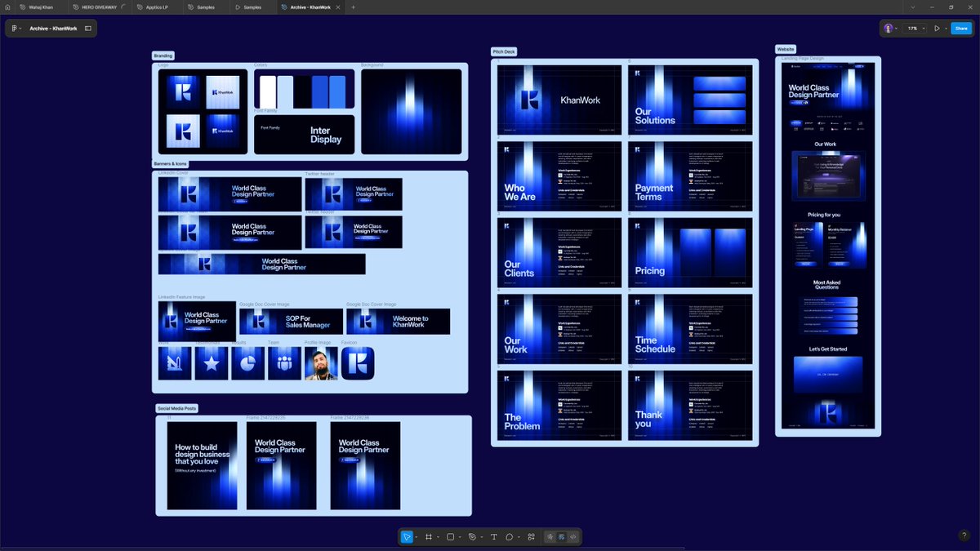Open the Actions panel from the toolbar
Screen dimensions: 980x551
(531, 537)
